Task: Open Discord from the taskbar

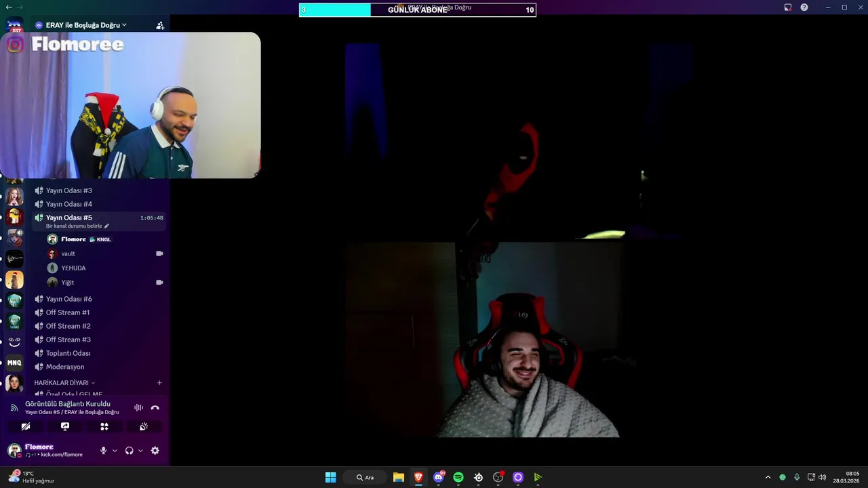Action: click(x=439, y=477)
